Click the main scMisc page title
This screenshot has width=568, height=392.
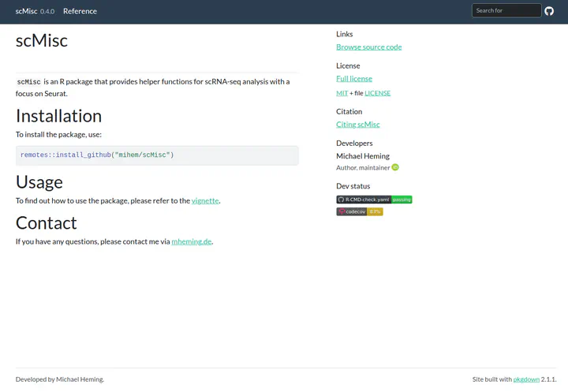(x=42, y=40)
